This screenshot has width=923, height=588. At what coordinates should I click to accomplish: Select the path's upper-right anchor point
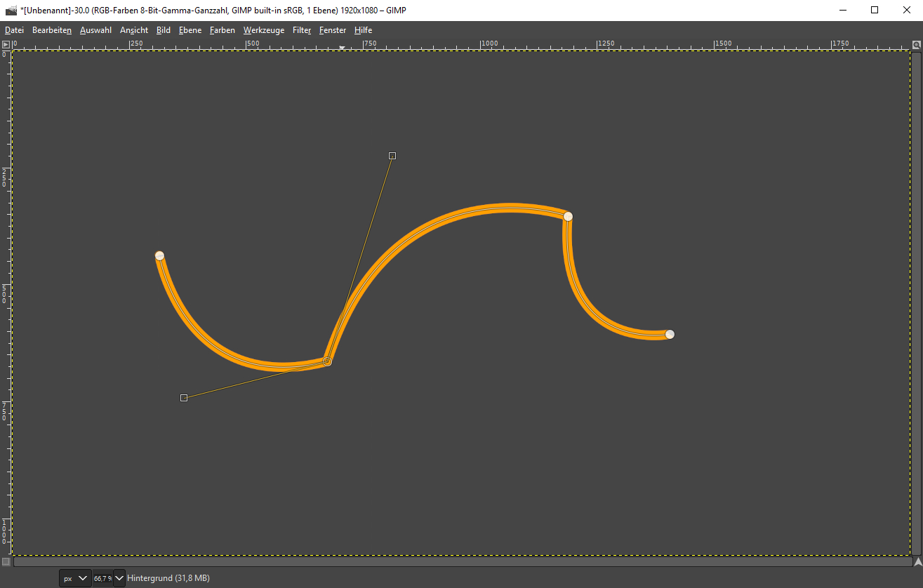point(568,216)
